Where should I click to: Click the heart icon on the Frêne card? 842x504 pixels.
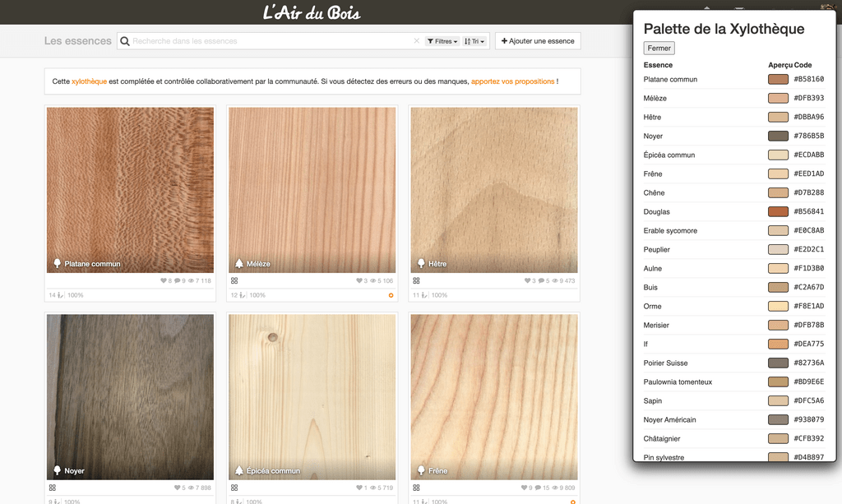tap(525, 488)
